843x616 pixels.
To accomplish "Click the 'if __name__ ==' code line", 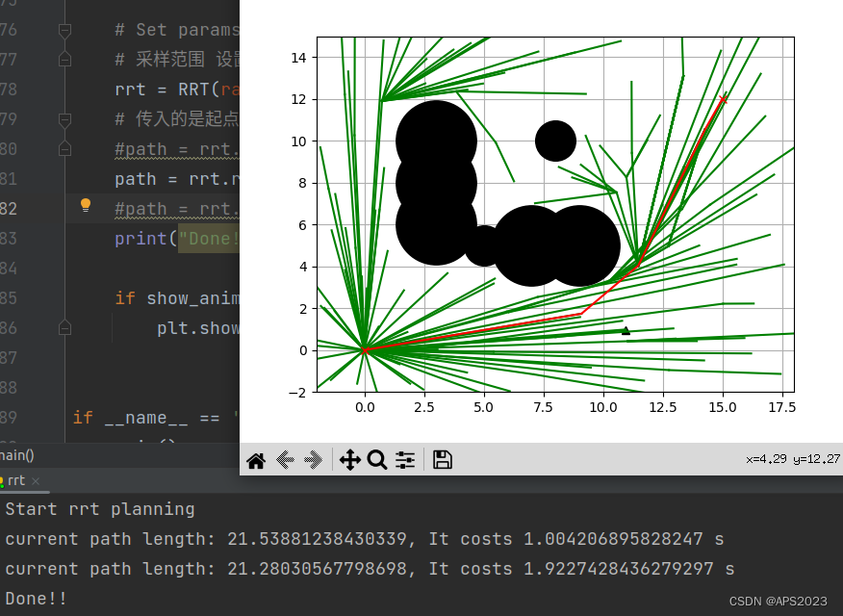I will click(156, 418).
